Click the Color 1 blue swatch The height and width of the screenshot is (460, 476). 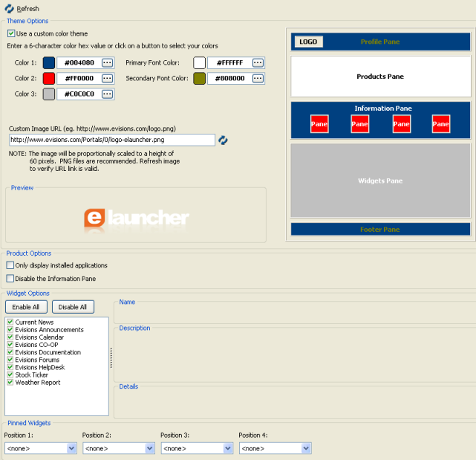pyautogui.click(x=49, y=63)
